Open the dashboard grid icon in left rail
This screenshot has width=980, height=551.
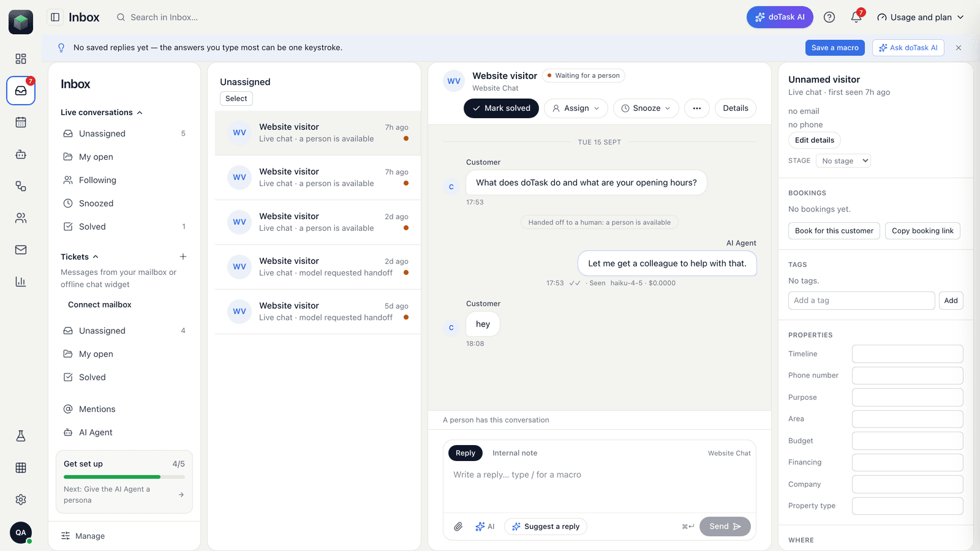point(21,59)
